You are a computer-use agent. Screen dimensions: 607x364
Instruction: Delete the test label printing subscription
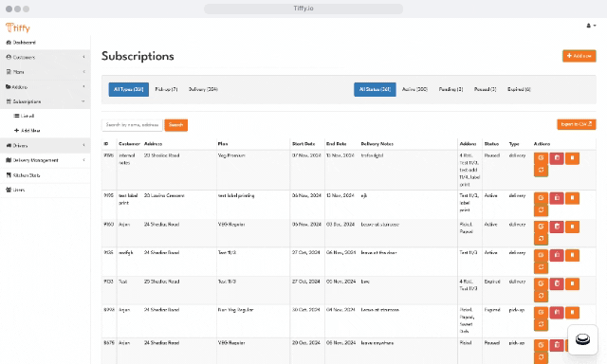(x=557, y=198)
